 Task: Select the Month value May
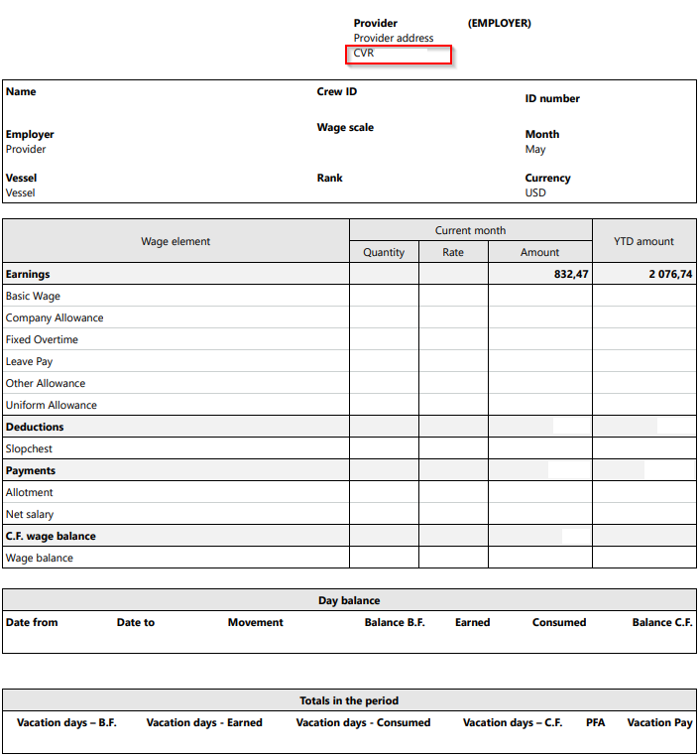(x=534, y=150)
